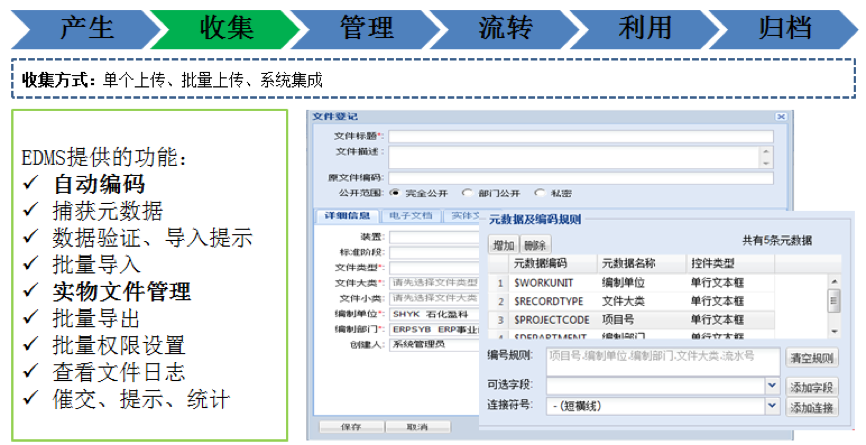Open the 可选字段 dropdown list
The image size is (866, 445).
pos(771,385)
